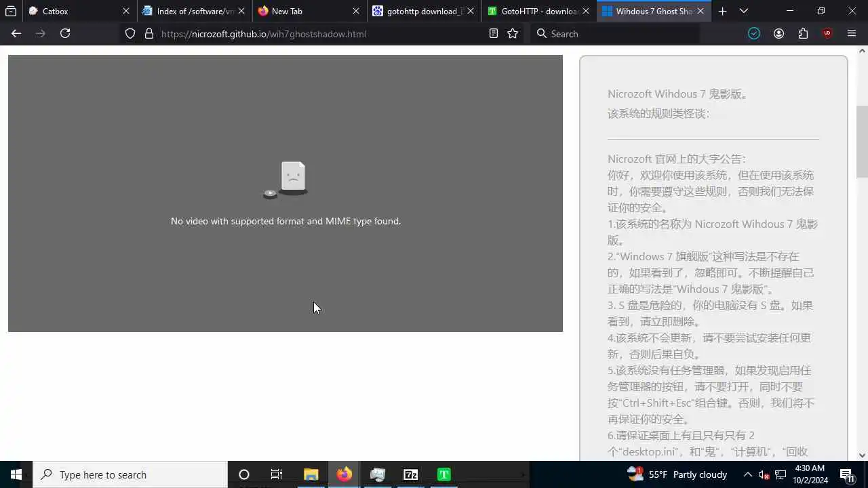Image resolution: width=868 pixels, height=488 pixels.
Task: Click 'No video with supported format' message
Action: click(x=285, y=221)
